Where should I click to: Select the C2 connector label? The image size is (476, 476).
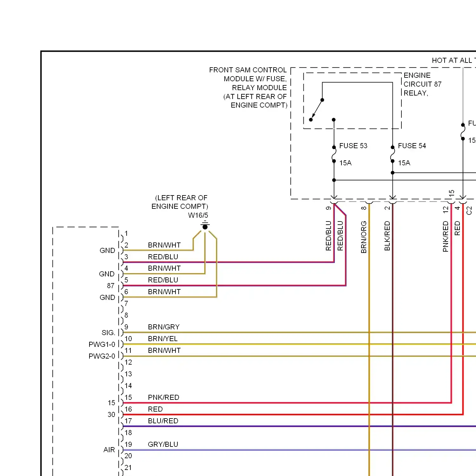coord(469,210)
